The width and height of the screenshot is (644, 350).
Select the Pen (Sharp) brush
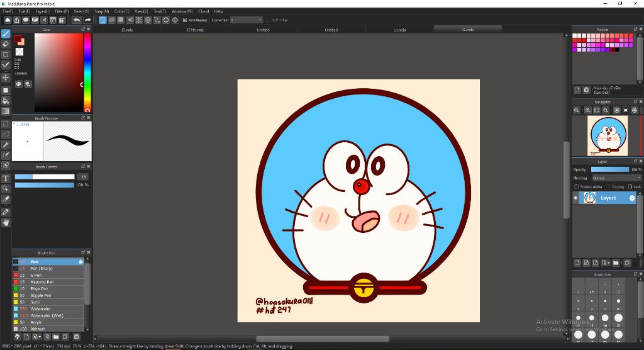48,269
